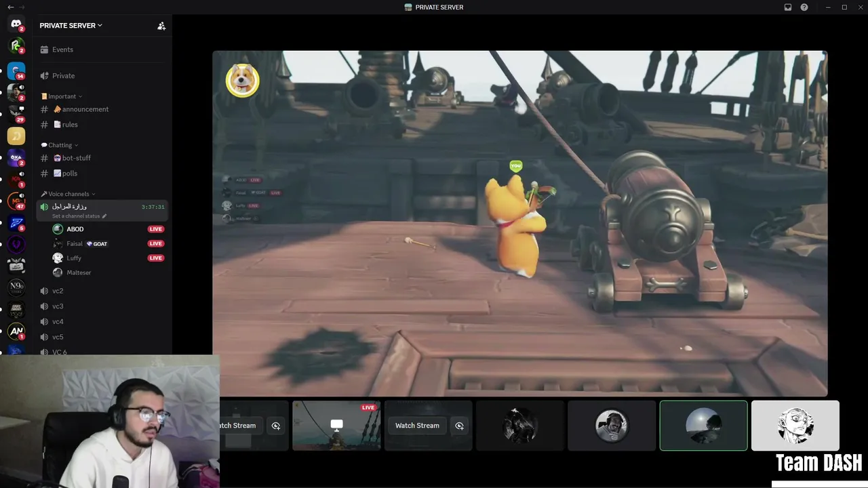Minimize the Discord window
This screenshot has height=488, width=868.
(828, 7)
